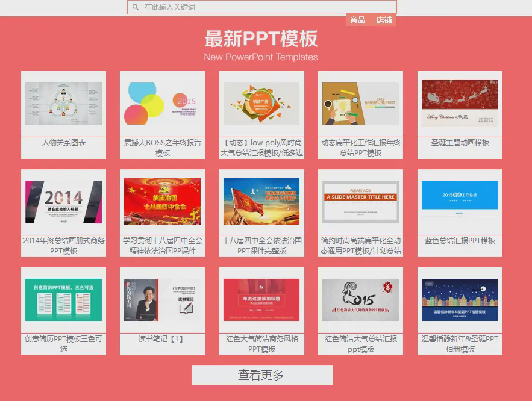This screenshot has width=532, height=401.
Task: Open the red Christmas animation thumbnail
Action: (x=460, y=104)
